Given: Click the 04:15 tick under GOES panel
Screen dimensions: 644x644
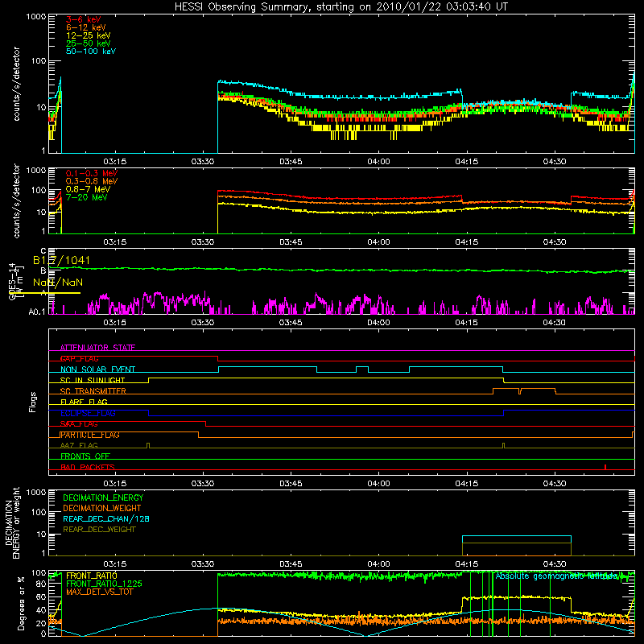Looking at the screenshot, I should 466,323.
